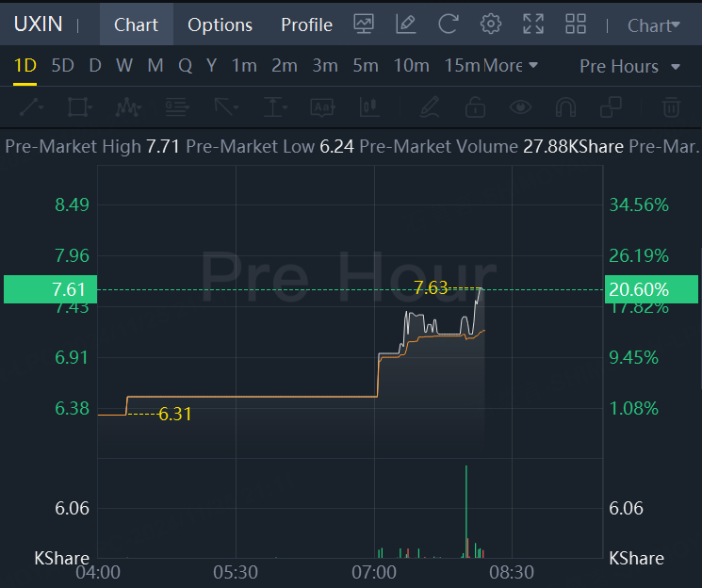Select the 15m interval
The image size is (702, 588).
462,66
